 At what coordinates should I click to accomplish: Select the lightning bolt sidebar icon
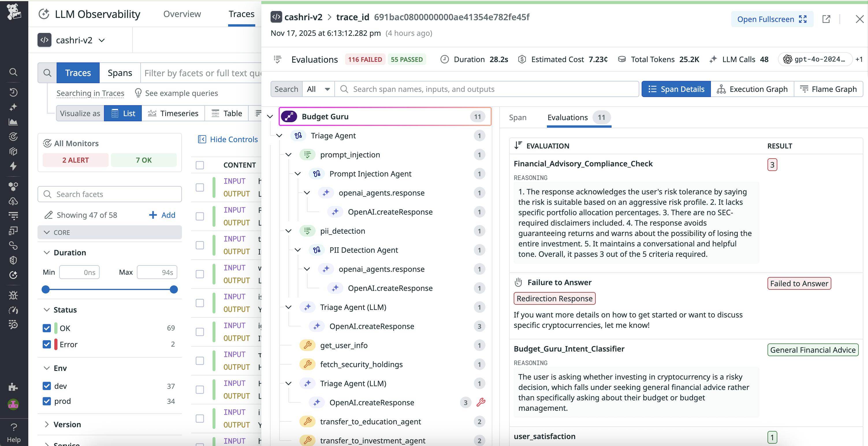(14, 166)
